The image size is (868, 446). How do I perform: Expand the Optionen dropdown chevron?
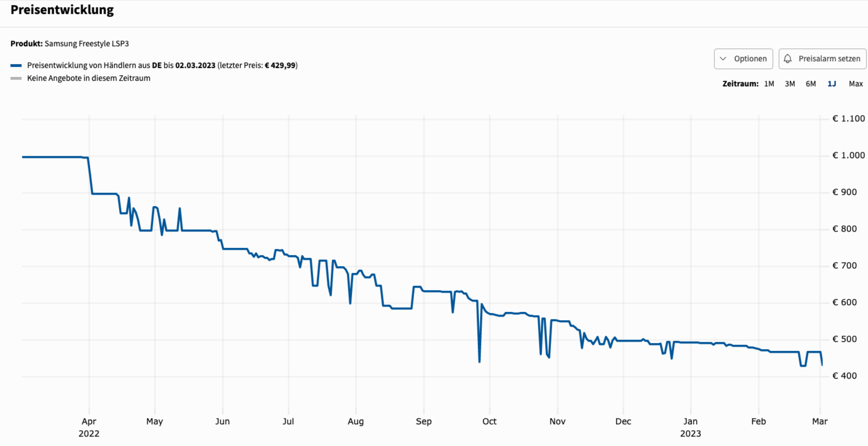pos(723,58)
